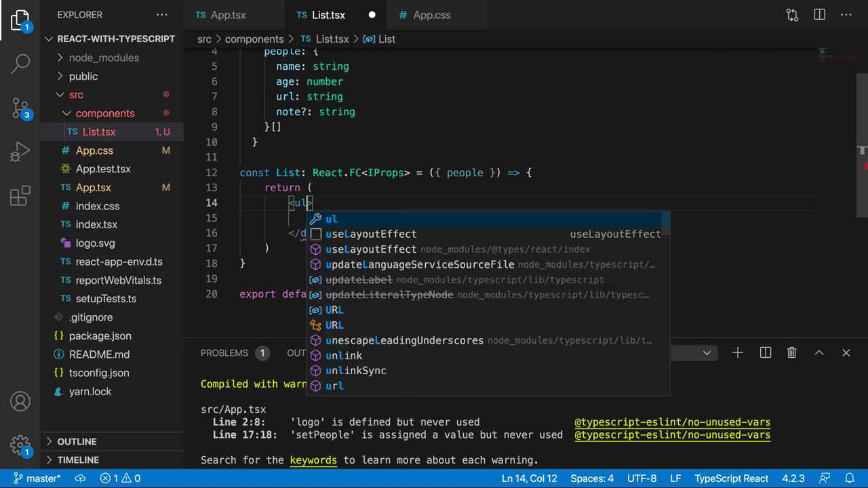Kill the terminal with the trash icon
The image size is (868, 488).
pyautogui.click(x=791, y=352)
